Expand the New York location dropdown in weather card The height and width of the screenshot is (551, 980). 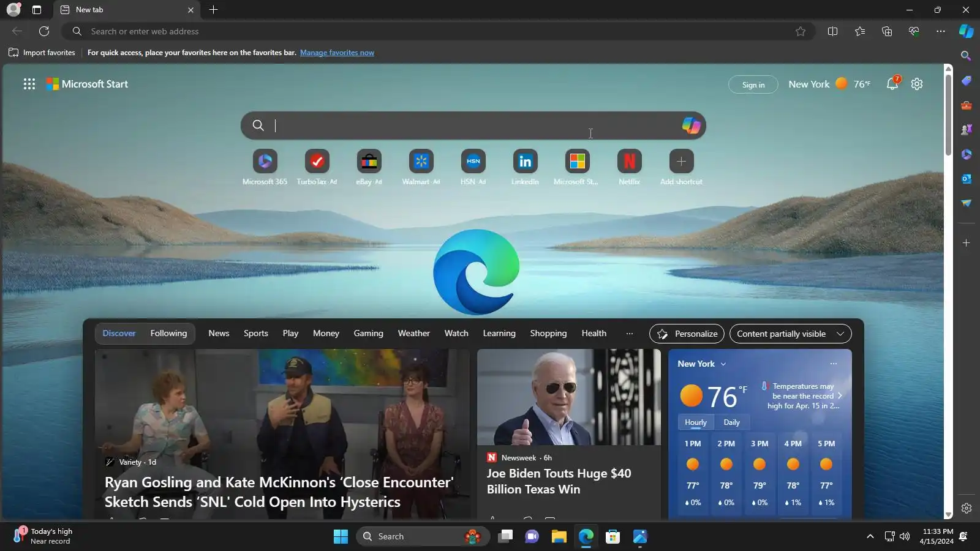click(723, 364)
